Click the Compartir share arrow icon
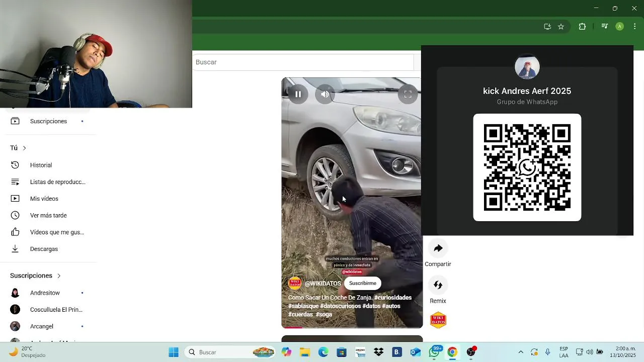644x362 pixels. (x=438, y=248)
